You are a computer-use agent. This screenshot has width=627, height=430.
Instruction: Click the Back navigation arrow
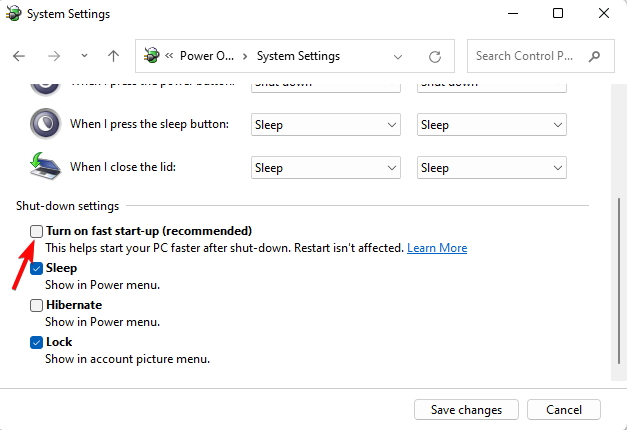coord(19,56)
